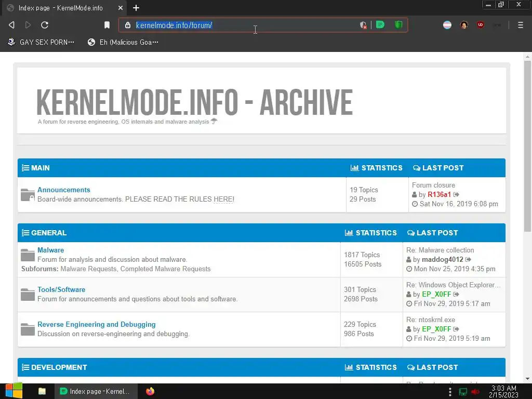532x399 pixels.
Task: Click the page vertical scrollbar thumb
Action: click(527, 146)
